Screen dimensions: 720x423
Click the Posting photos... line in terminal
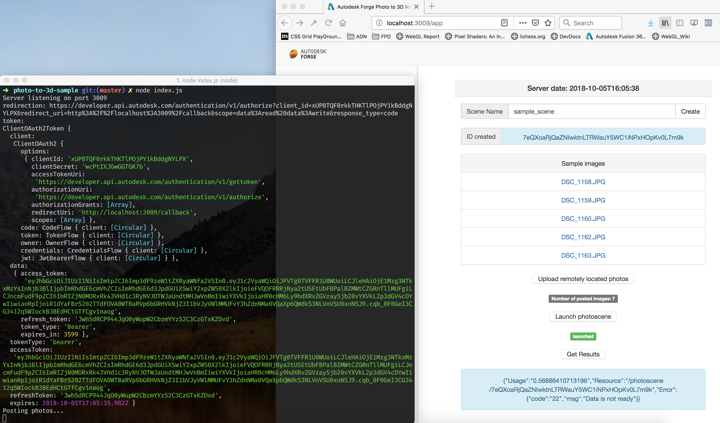33,411
